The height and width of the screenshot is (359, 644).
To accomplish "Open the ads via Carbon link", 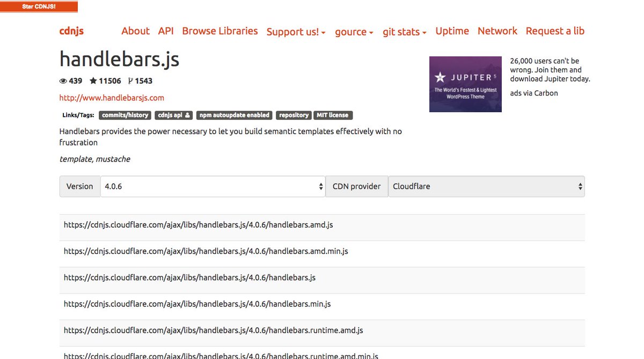I will [x=534, y=93].
